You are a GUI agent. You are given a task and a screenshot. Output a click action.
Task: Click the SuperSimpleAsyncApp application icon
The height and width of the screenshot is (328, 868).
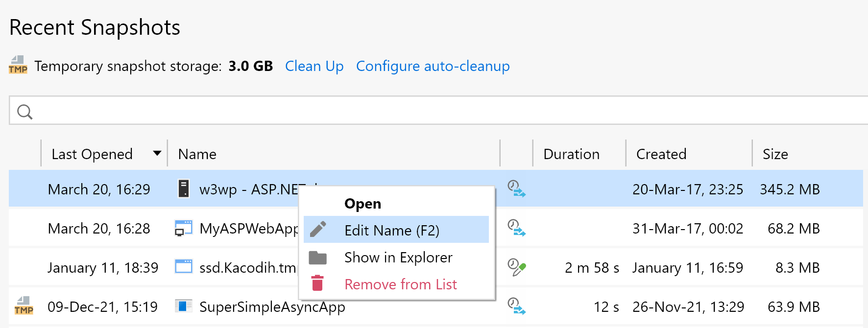[x=184, y=306]
